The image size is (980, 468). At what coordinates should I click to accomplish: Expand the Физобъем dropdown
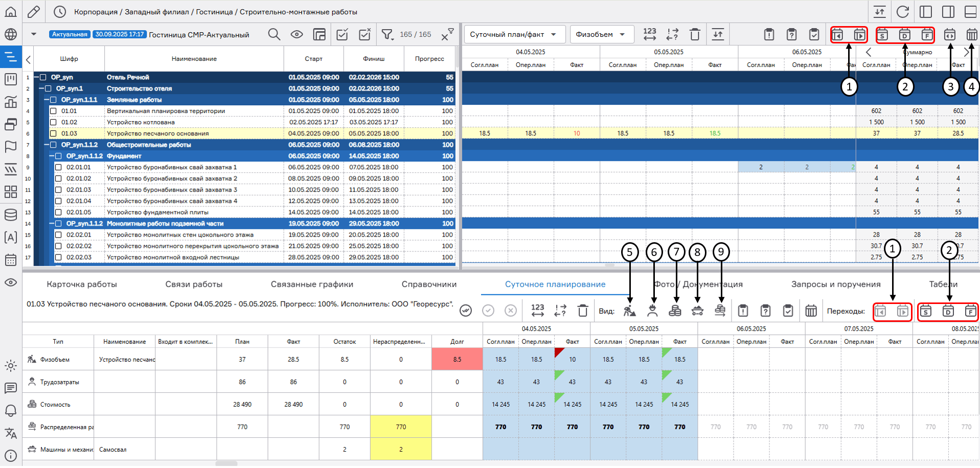click(x=601, y=34)
